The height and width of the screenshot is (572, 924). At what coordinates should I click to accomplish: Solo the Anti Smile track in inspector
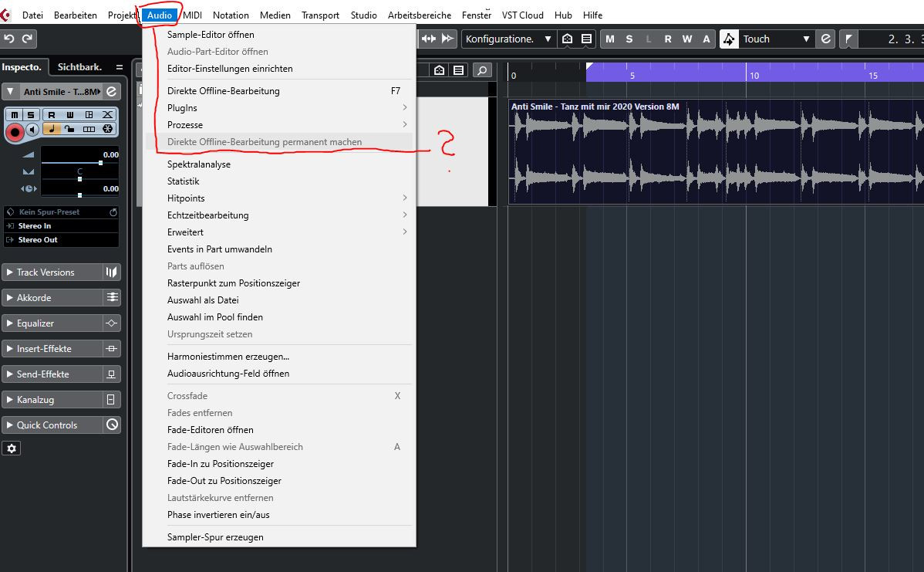point(31,114)
